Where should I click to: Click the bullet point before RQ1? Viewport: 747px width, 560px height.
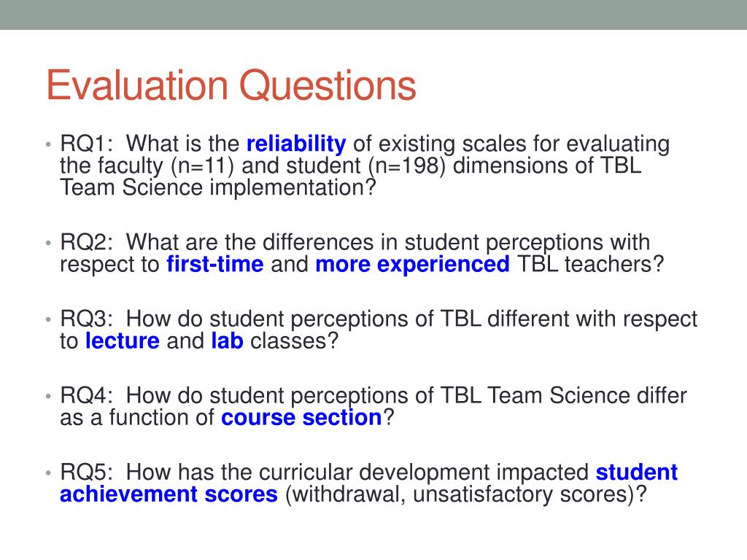48,144
